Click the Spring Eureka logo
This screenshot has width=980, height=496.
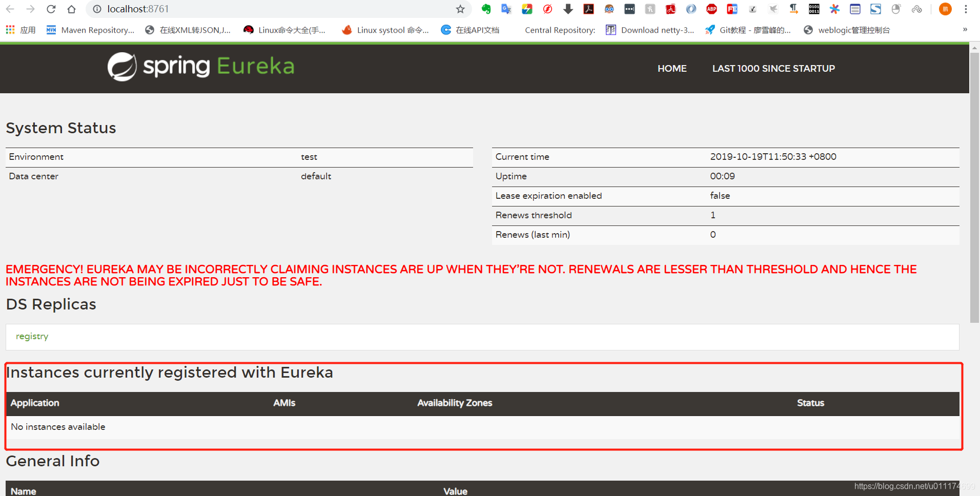click(x=201, y=67)
